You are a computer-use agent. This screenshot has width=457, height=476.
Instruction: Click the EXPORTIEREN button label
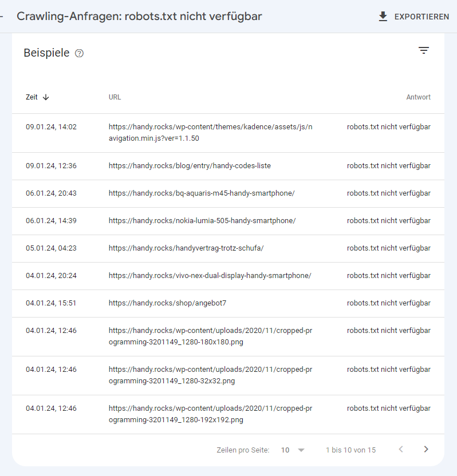[421, 17]
